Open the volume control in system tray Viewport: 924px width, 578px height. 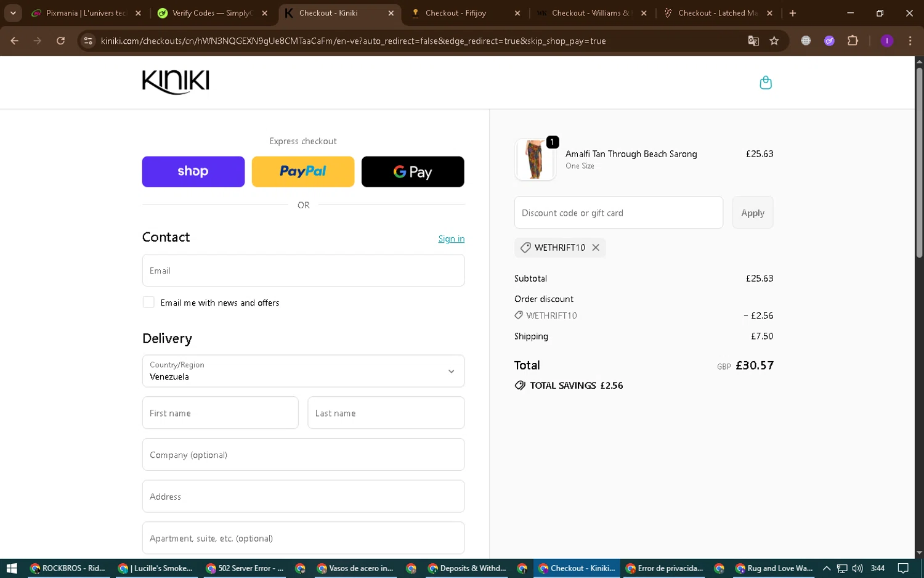click(857, 568)
